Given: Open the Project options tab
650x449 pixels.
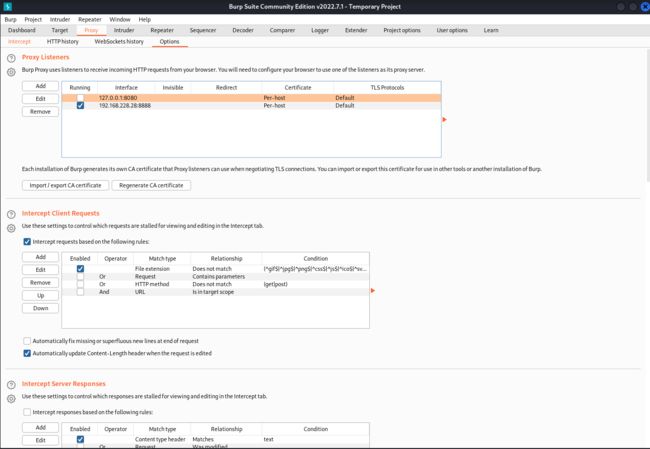Looking at the screenshot, I should [402, 30].
